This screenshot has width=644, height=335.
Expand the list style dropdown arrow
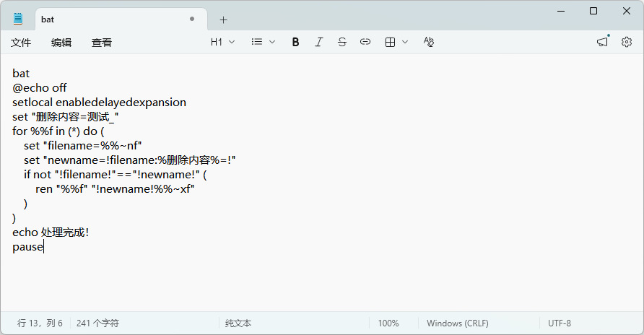point(272,42)
